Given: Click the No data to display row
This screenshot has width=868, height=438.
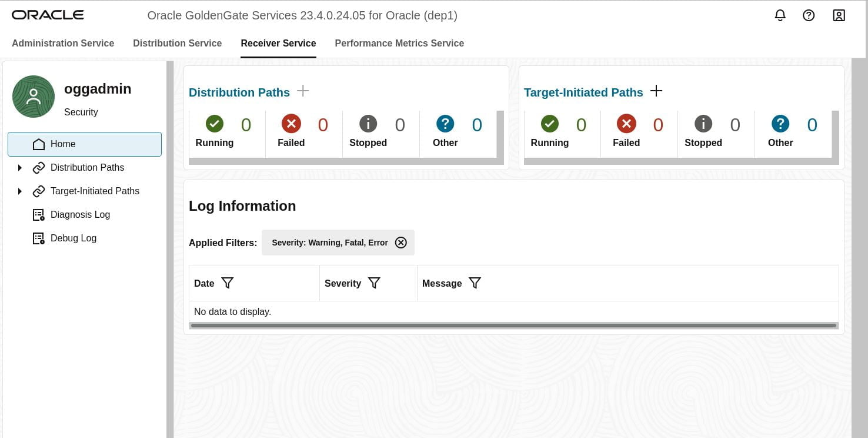Looking at the screenshot, I should click(513, 311).
